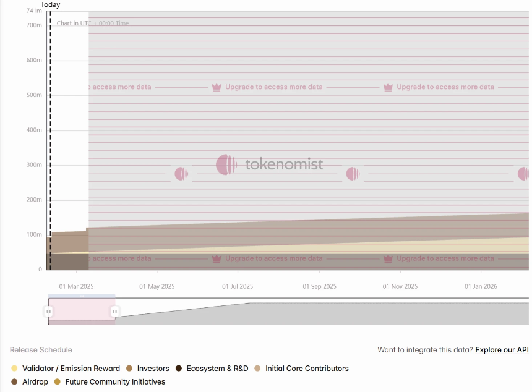Toggle Investors series legend dot

(x=129, y=369)
